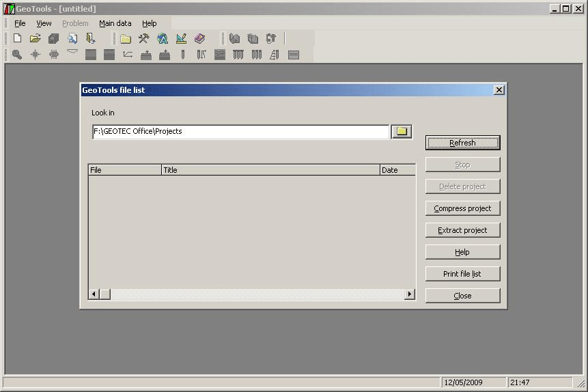Click the Look in path input field

coord(240,132)
